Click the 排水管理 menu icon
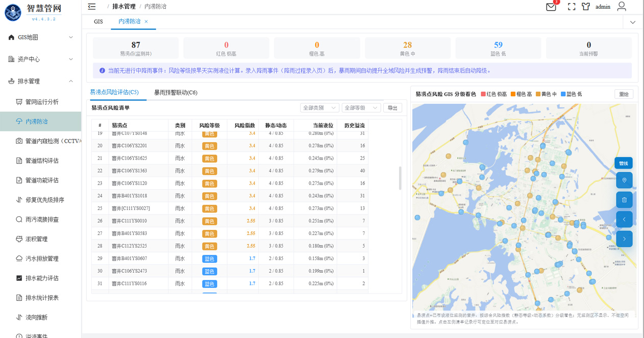The width and height of the screenshot is (644, 338). [x=11, y=81]
